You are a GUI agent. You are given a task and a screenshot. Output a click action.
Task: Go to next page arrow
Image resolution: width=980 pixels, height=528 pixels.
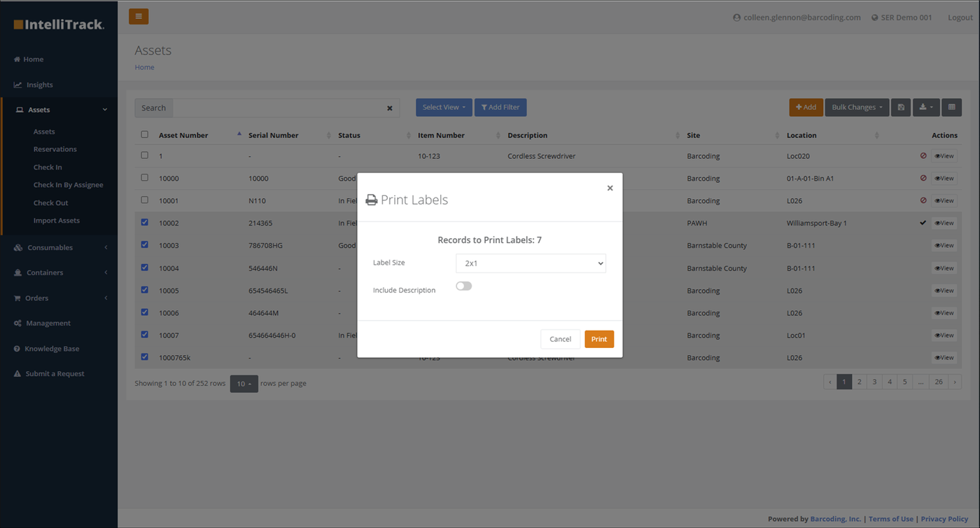tap(955, 382)
